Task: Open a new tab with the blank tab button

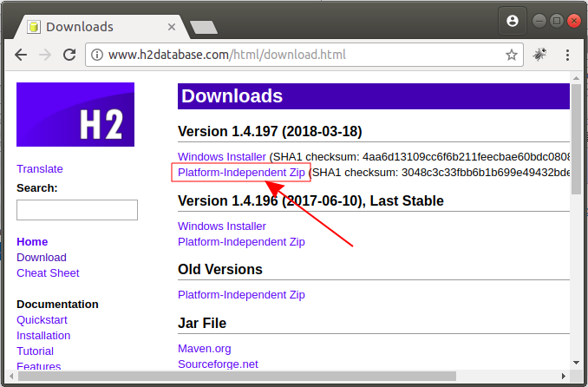Action: click(204, 28)
